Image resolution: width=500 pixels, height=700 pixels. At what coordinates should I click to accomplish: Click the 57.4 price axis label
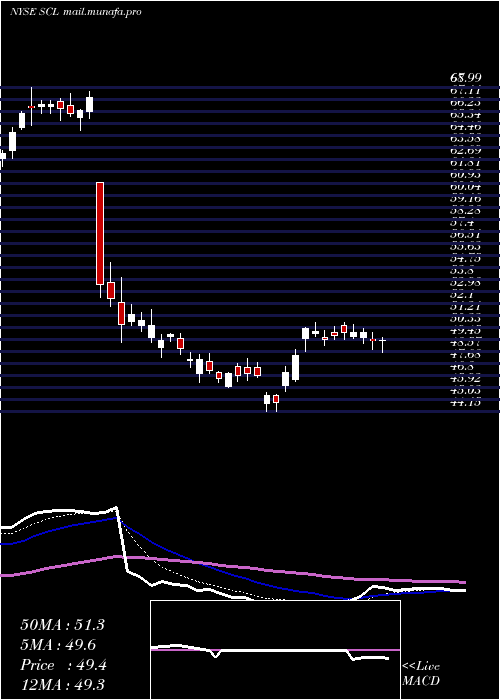pyautogui.click(x=461, y=223)
